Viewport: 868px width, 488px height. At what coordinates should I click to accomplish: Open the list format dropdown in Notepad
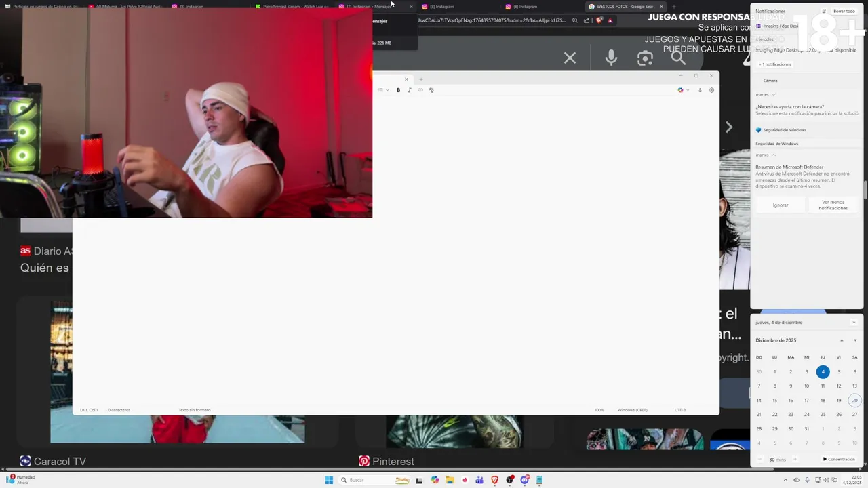click(382, 90)
